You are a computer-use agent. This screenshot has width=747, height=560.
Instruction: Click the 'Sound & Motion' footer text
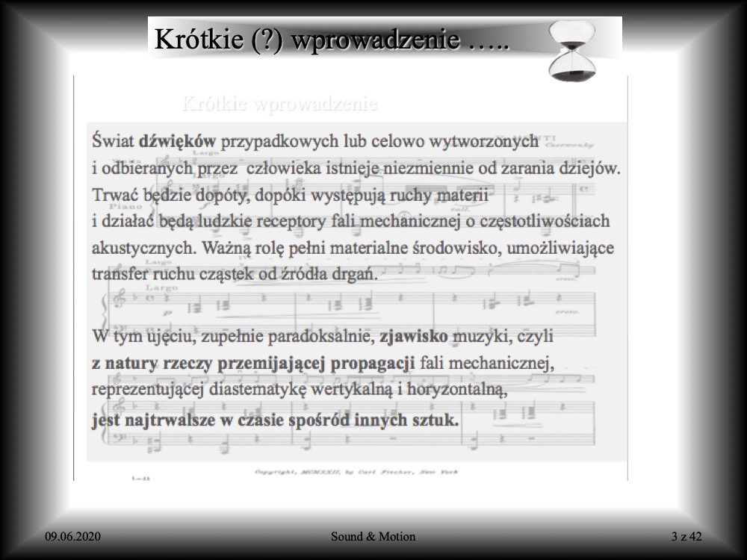click(373, 536)
